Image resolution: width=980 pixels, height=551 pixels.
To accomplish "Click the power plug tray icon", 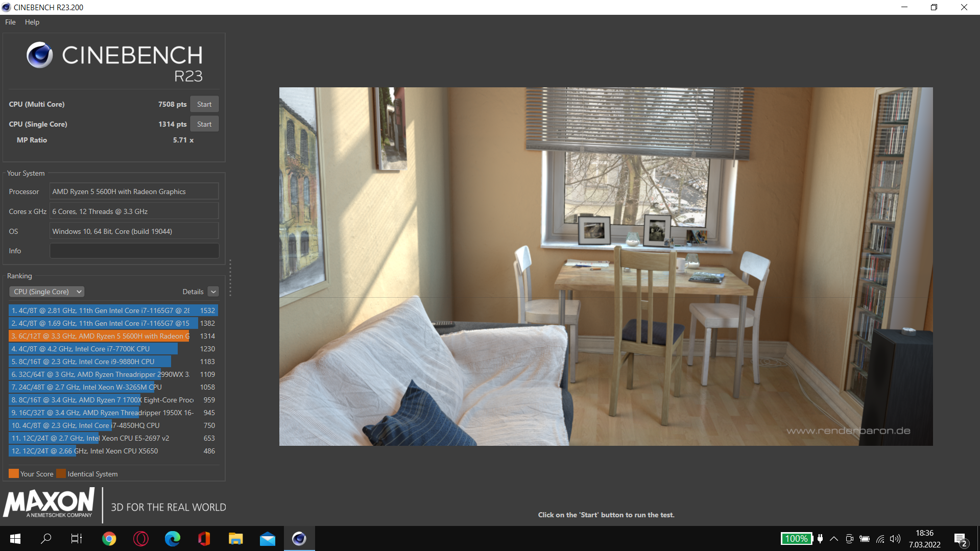I will [x=820, y=538].
